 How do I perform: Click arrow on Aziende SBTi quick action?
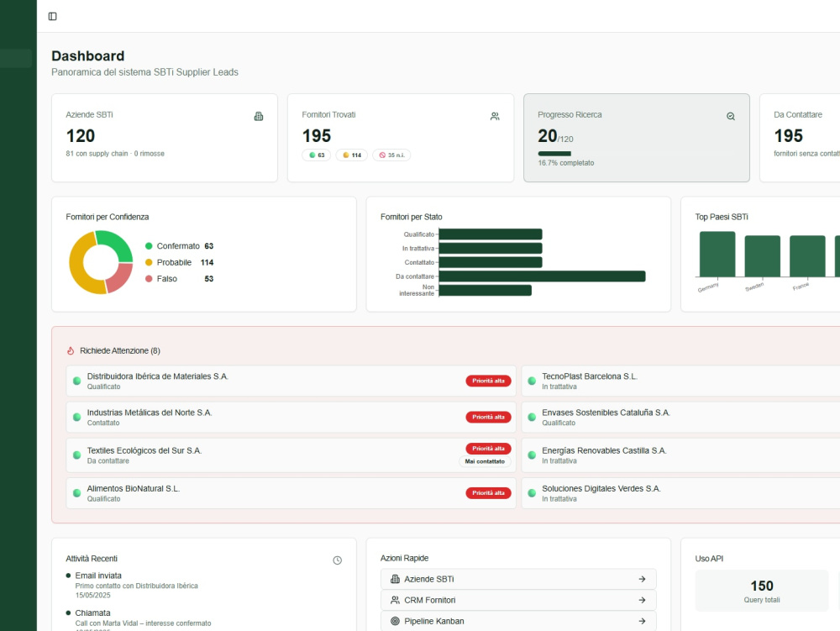click(x=642, y=579)
